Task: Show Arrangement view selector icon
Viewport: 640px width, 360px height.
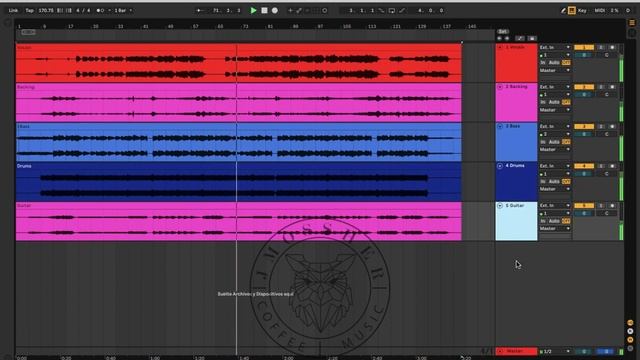Action: tap(632, 23)
